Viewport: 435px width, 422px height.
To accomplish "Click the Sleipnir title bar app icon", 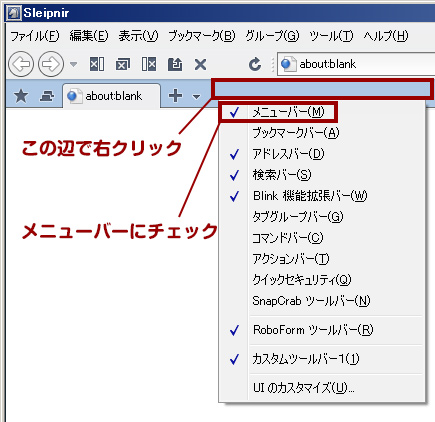I will [x=14, y=13].
